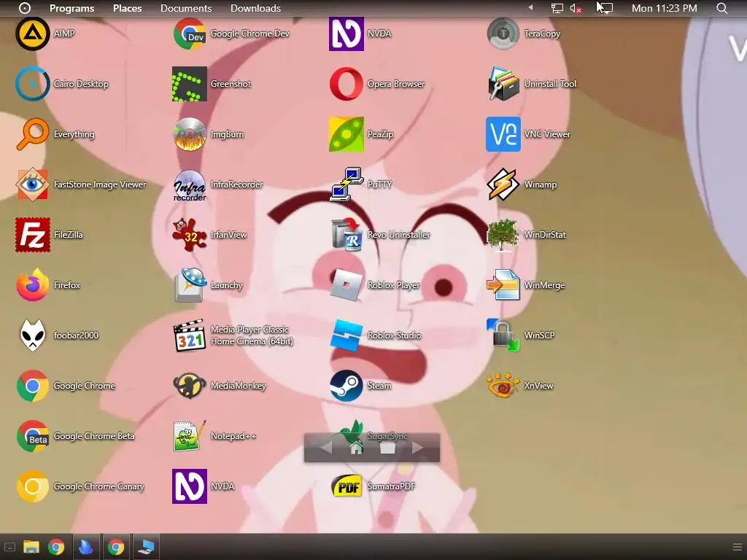Open foobar2000 alien-head icon
Viewport: 747px width, 560px height.
tap(32, 335)
